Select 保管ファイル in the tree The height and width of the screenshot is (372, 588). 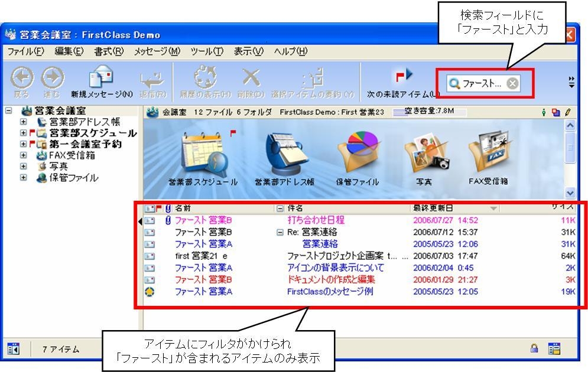pos(74,178)
